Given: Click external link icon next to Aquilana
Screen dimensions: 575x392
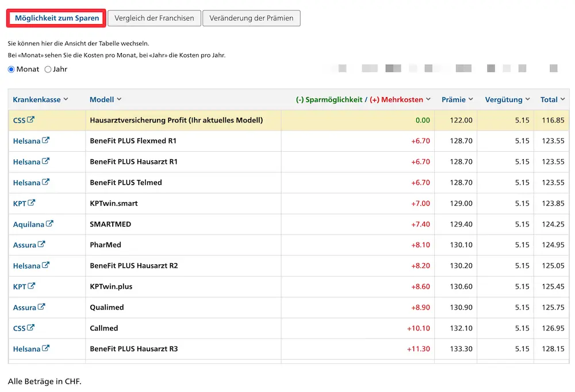Looking at the screenshot, I should tap(50, 224).
